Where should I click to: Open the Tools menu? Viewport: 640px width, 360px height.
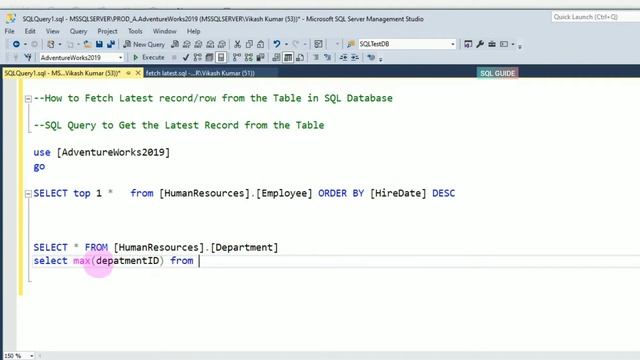(135, 31)
